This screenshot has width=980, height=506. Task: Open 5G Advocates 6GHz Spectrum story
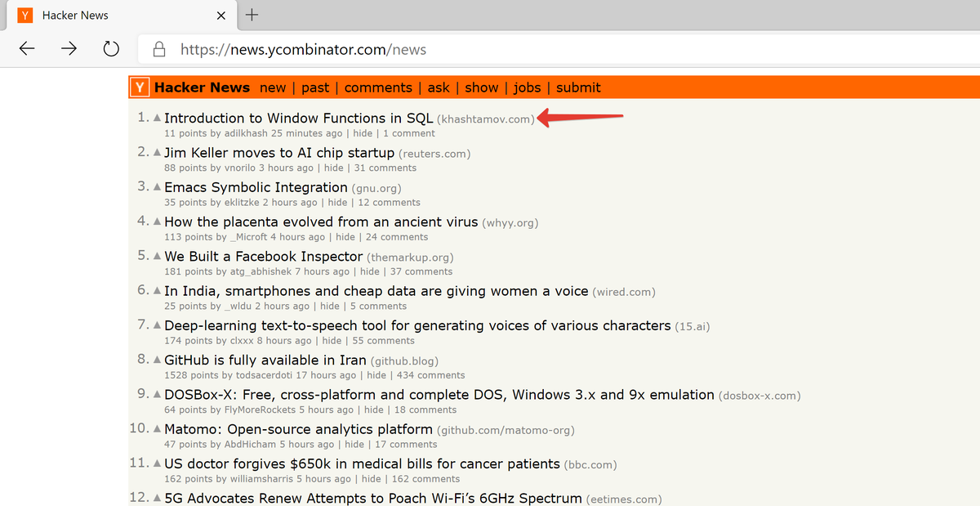click(x=373, y=498)
